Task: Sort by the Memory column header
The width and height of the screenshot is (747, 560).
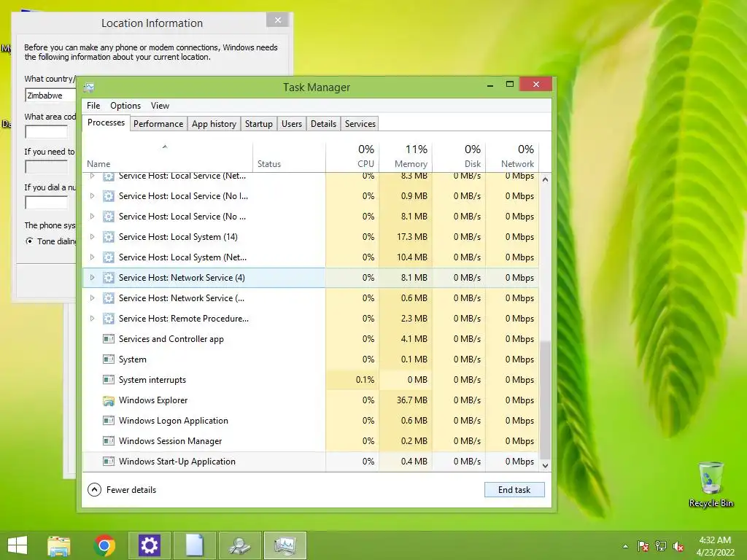Action: (406, 157)
